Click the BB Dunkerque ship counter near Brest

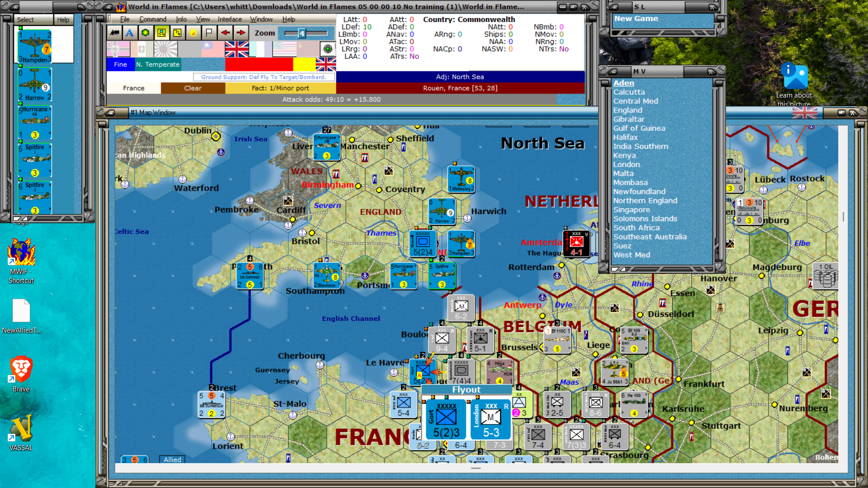tap(212, 404)
